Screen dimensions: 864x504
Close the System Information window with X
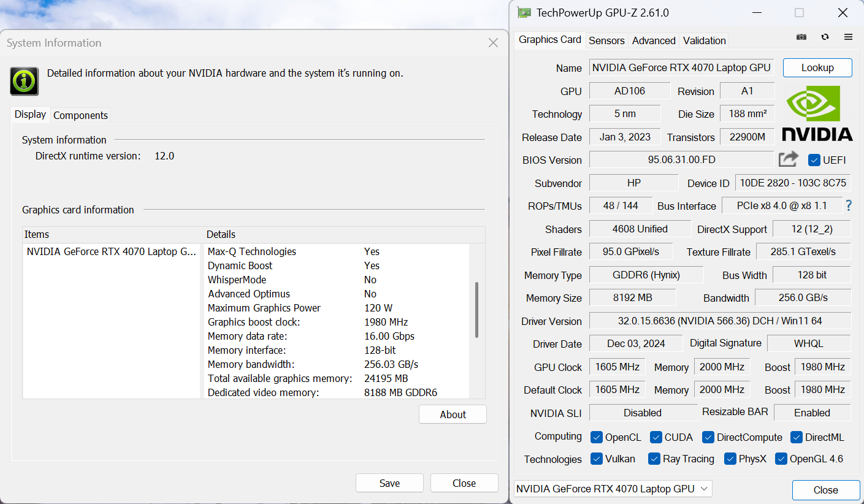493,43
